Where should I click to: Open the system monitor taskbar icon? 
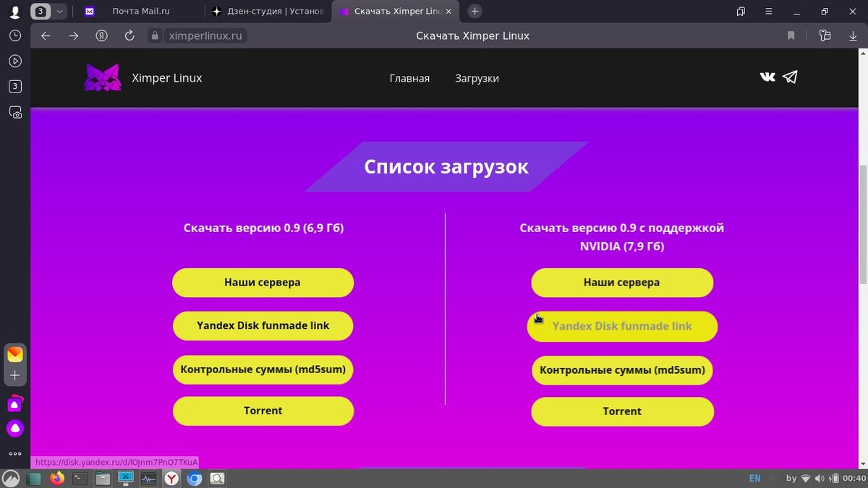coord(148,478)
